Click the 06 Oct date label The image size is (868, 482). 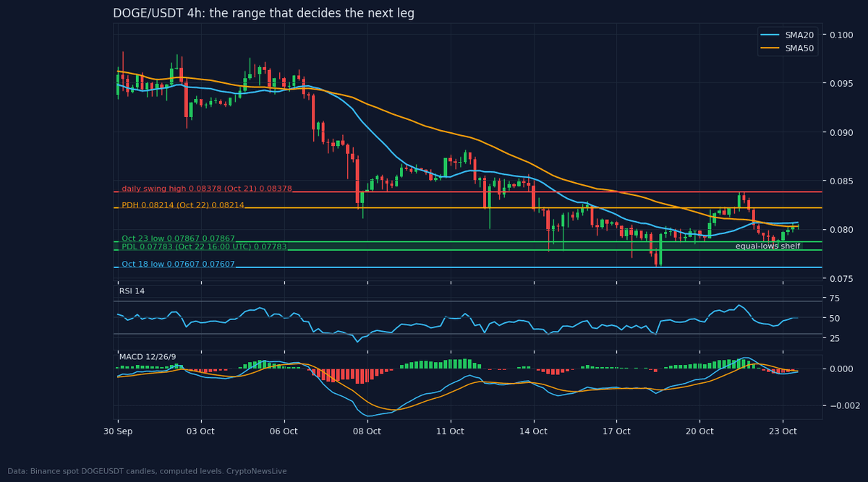point(284,431)
